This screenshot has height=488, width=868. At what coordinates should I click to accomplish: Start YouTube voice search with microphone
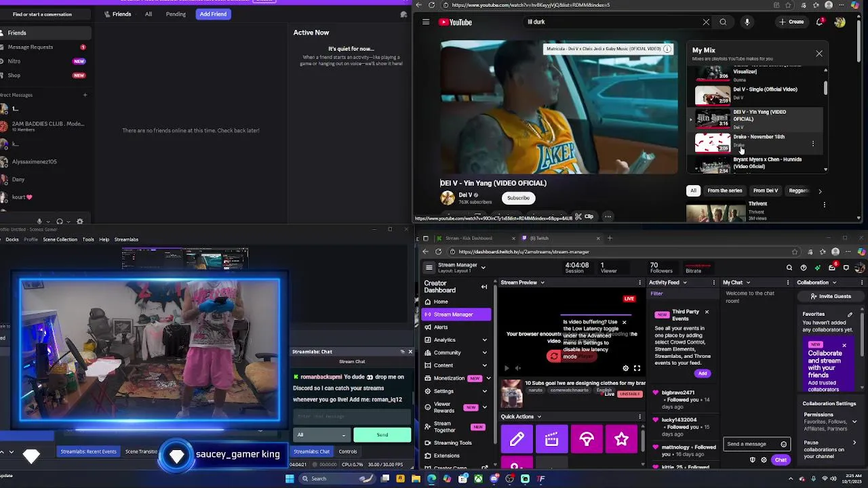pos(747,22)
